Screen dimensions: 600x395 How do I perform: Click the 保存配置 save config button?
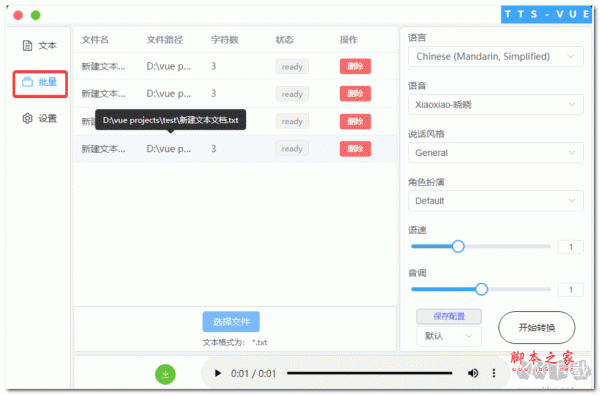tap(448, 316)
